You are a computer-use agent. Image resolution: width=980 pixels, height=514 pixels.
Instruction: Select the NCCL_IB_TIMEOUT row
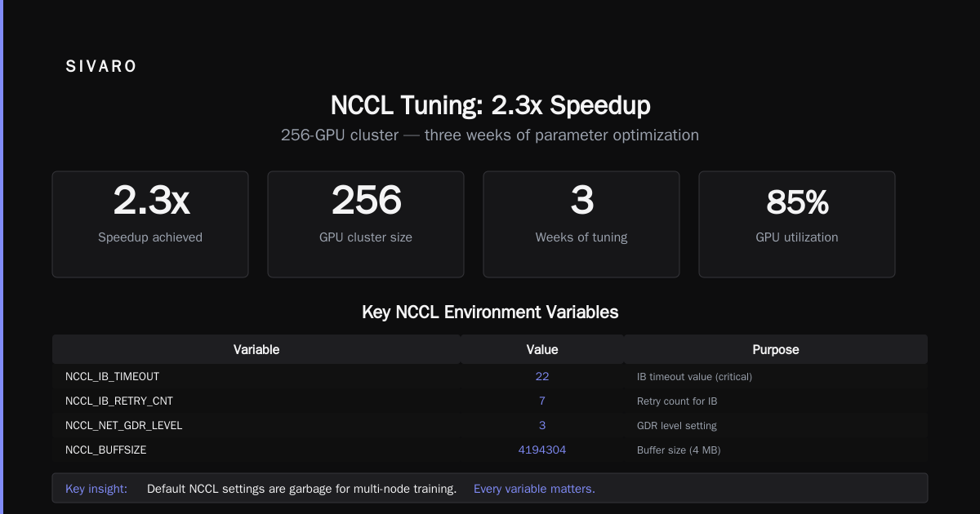[x=490, y=377]
